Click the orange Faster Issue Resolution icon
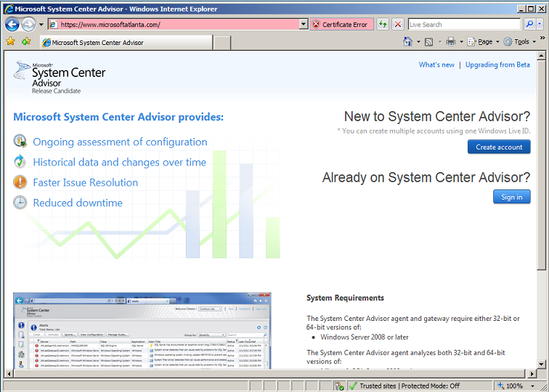 20,182
